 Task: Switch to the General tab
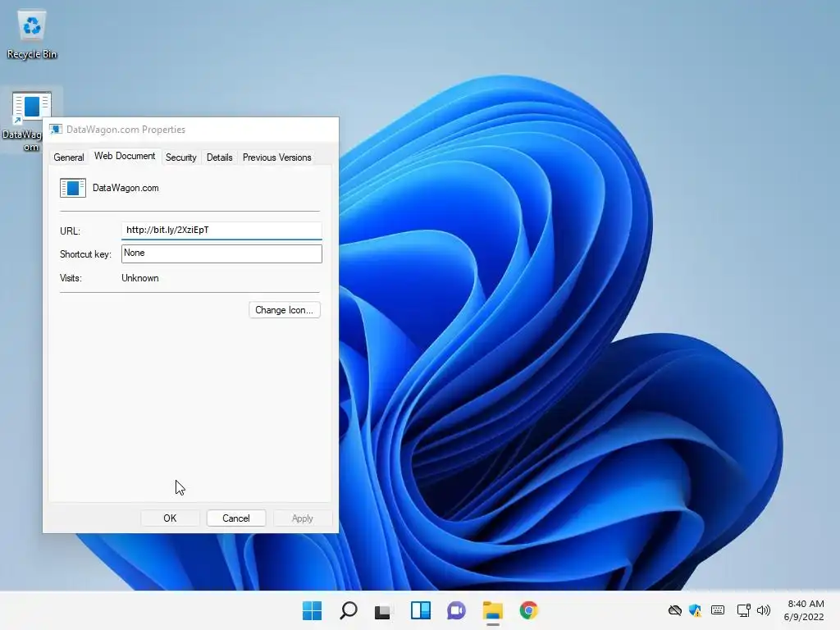pyautogui.click(x=69, y=157)
